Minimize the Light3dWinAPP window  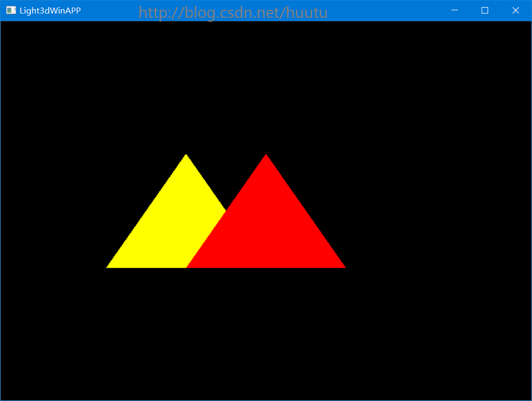click(454, 10)
